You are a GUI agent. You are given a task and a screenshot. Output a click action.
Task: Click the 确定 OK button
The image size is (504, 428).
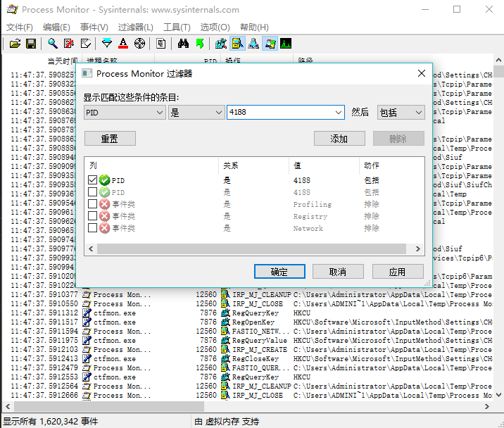(279, 272)
